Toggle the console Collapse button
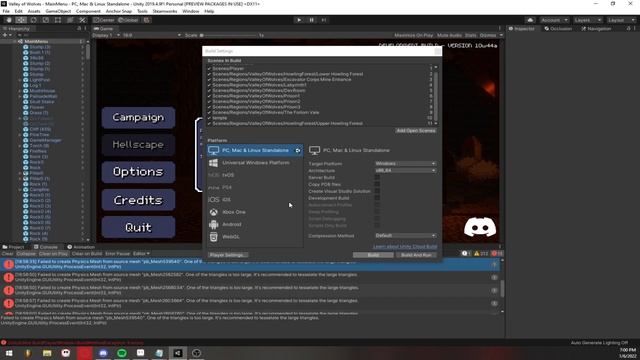 (x=26, y=253)
